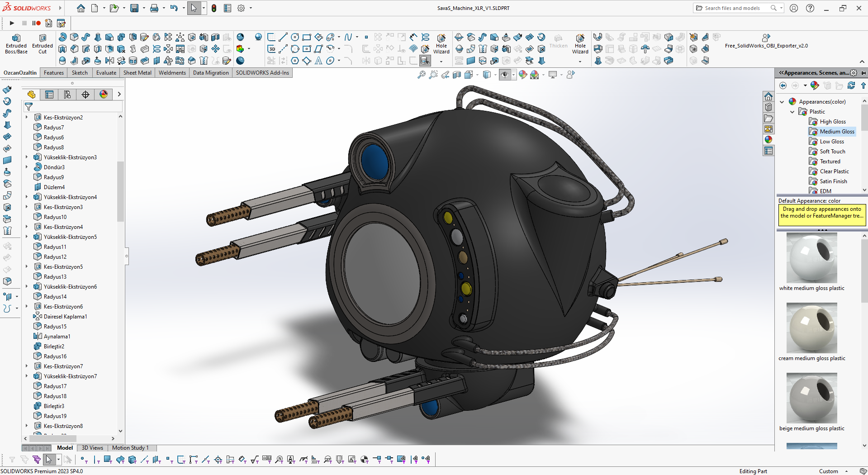Viewport: 868px width, 475px height.
Task: Click the Home icon in the top toolbar
Action: point(81,8)
